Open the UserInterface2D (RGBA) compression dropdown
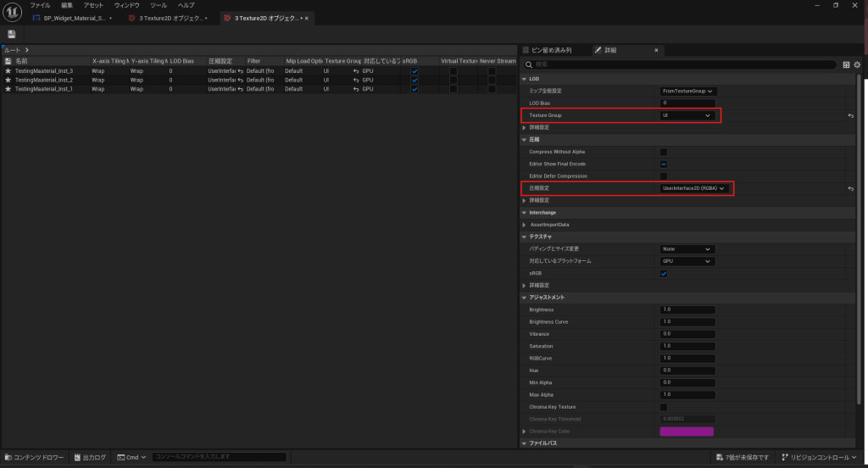 pyautogui.click(x=694, y=188)
